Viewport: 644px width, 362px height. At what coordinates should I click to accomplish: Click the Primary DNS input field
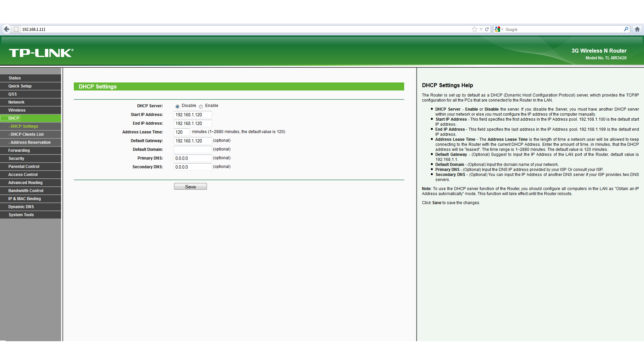click(193, 158)
